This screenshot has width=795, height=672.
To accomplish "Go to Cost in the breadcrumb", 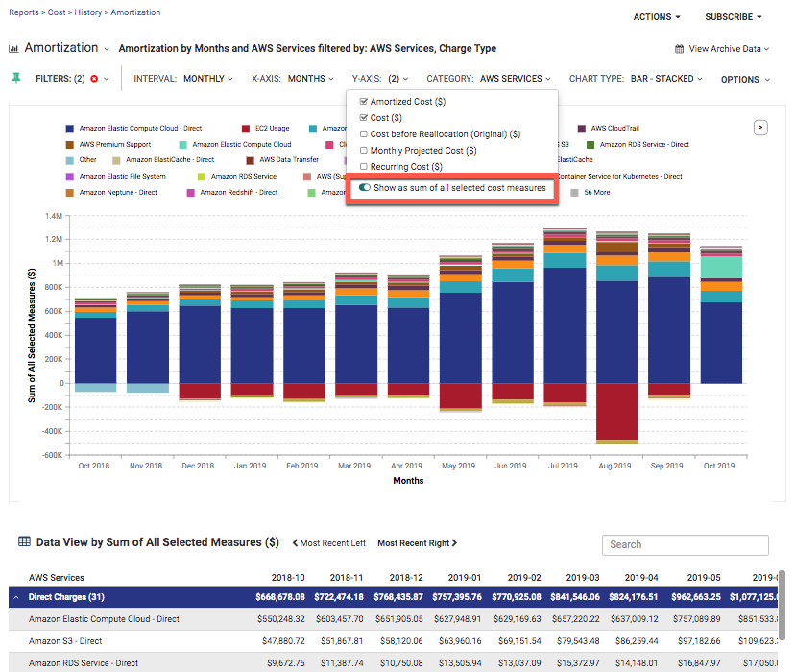I will [57, 12].
